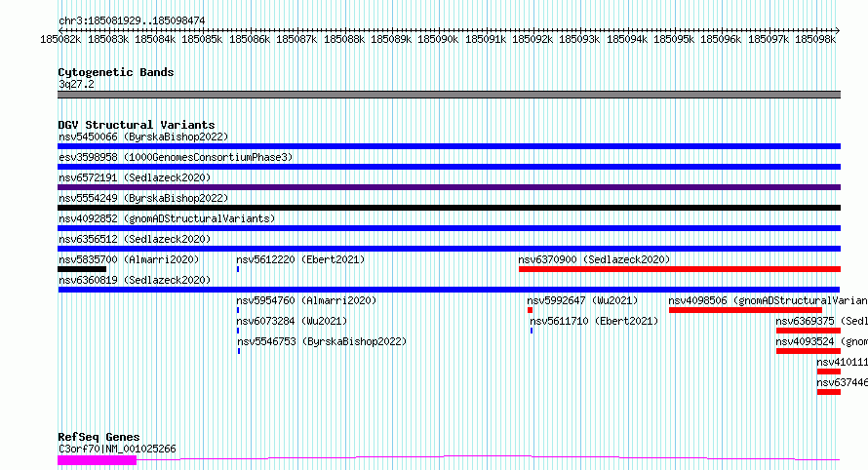Click the blue bar under nsv4092852
The image size is (868, 470).
pos(449,228)
